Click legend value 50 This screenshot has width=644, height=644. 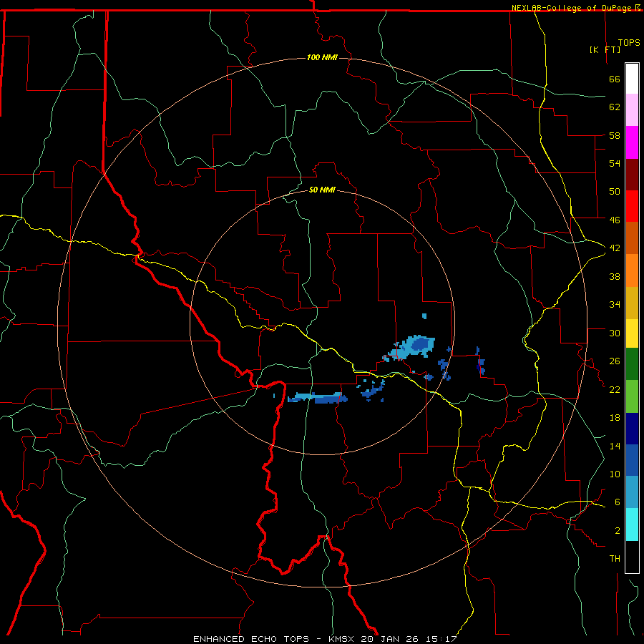click(615, 192)
